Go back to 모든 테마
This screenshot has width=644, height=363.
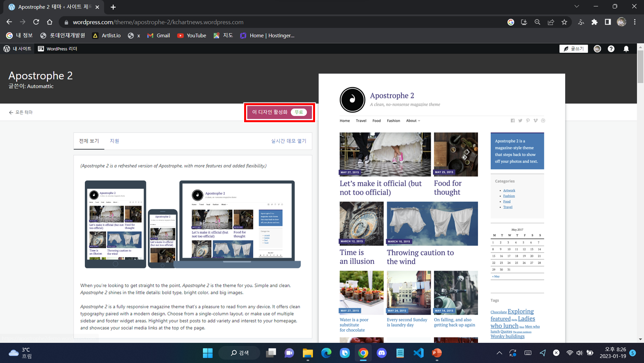21,112
